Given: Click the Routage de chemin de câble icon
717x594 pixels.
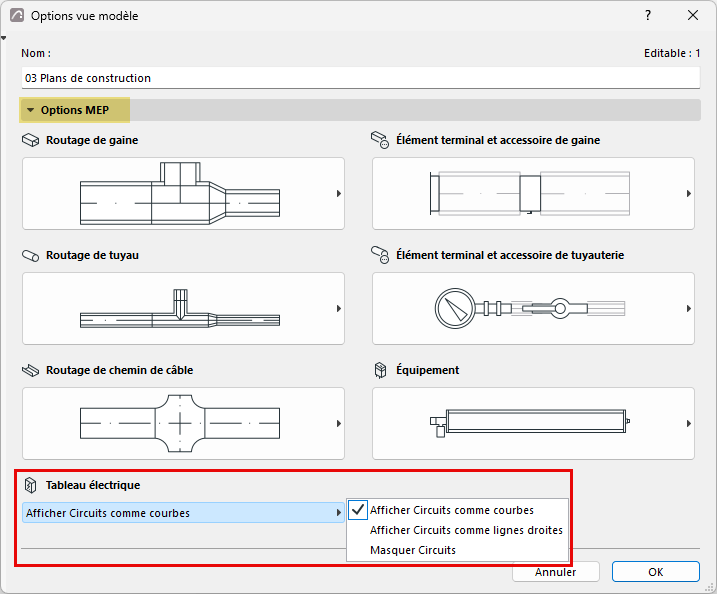Looking at the screenshot, I should click(31, 370).
